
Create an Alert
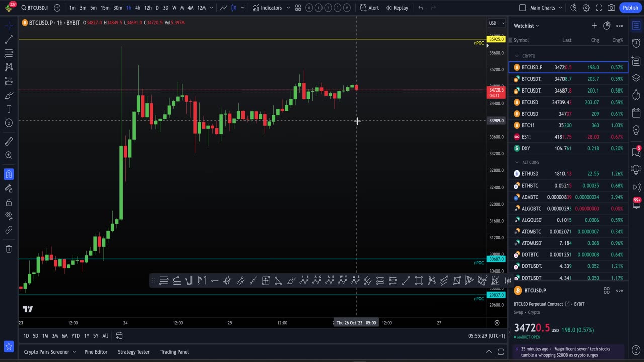pos(370,8)
